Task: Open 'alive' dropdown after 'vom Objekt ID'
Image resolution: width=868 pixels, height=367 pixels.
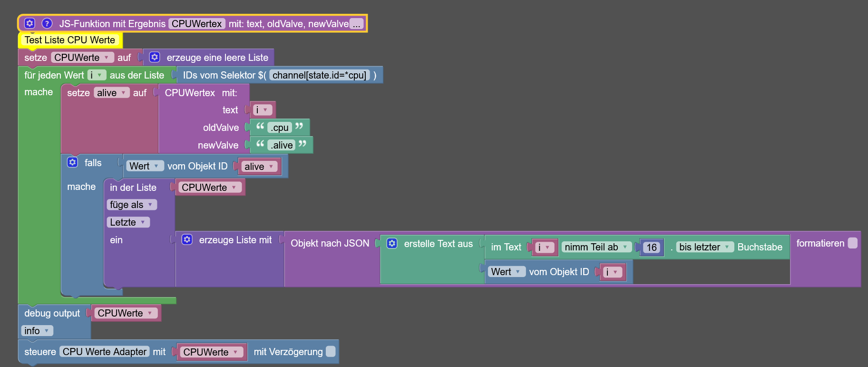Action: [x=259, y=167]
